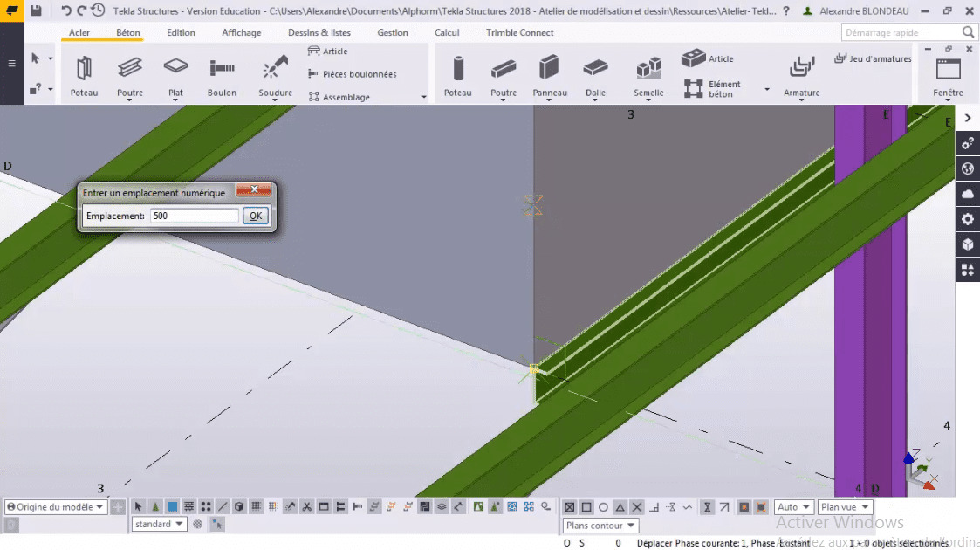Open the Tekla hamburger file menu
This screenshot has height=550, width=980.
coord(11,63)
